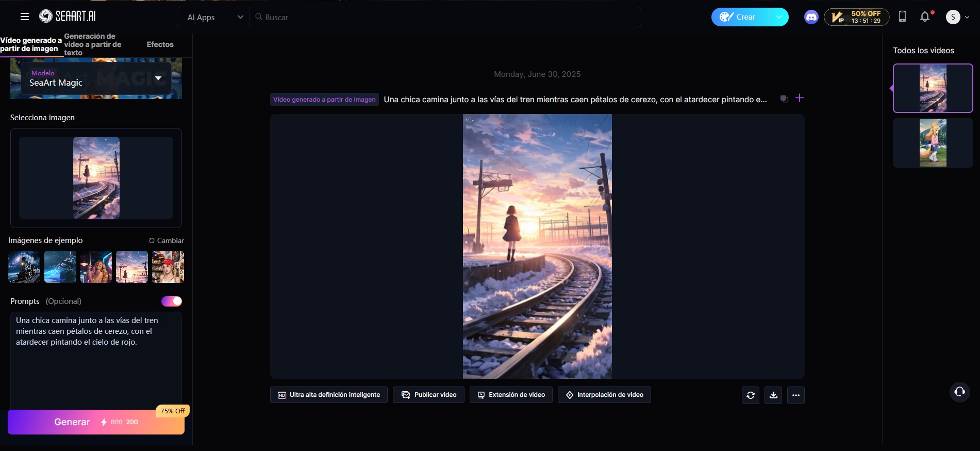
Task: Expand the SeaArt Magic model dropdown
Action: (x=158, y=78)
